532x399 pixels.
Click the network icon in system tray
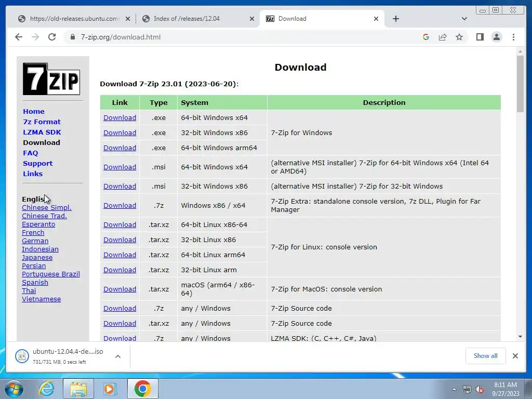pyautogui.click(x=467, y=389)
